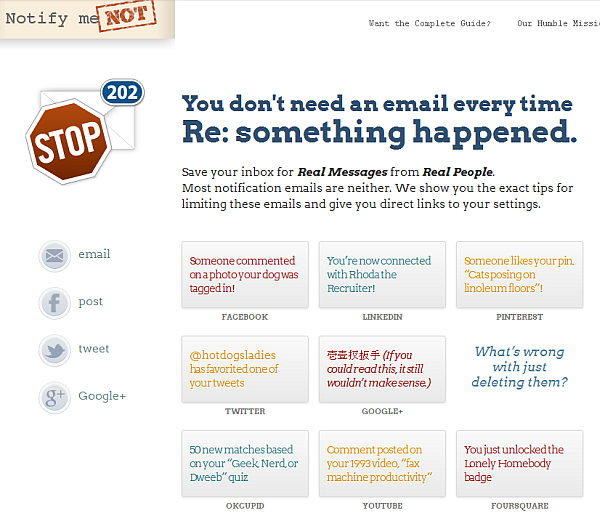Viewport: 600px width, 513px height.
Task: Open the Foursquare Lonely Homebody badge card
Action: (x=520, y=463)
